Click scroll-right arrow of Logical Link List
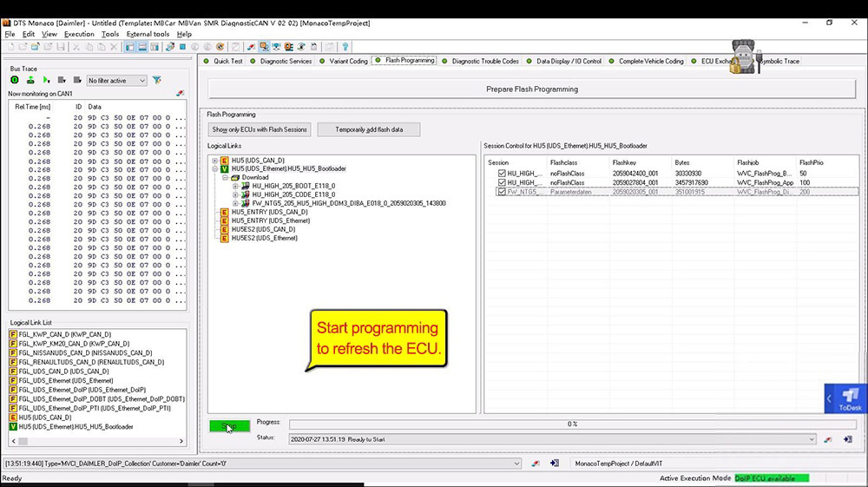The image size is (868, 487). click(181, 441)
